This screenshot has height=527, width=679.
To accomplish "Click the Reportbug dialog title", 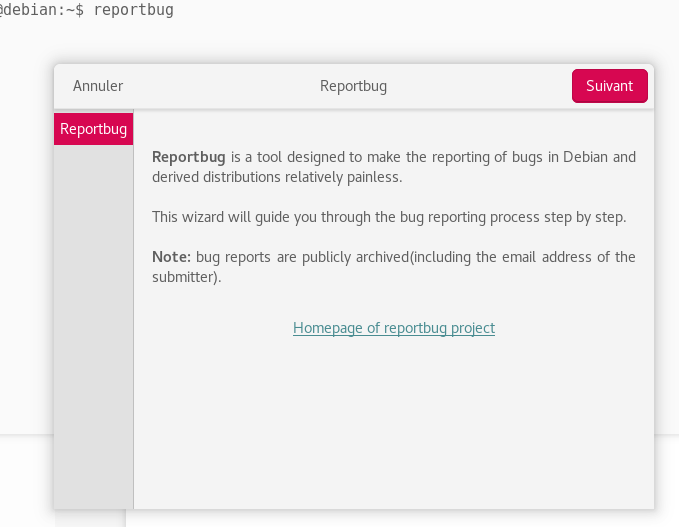I will click(353, 86).
